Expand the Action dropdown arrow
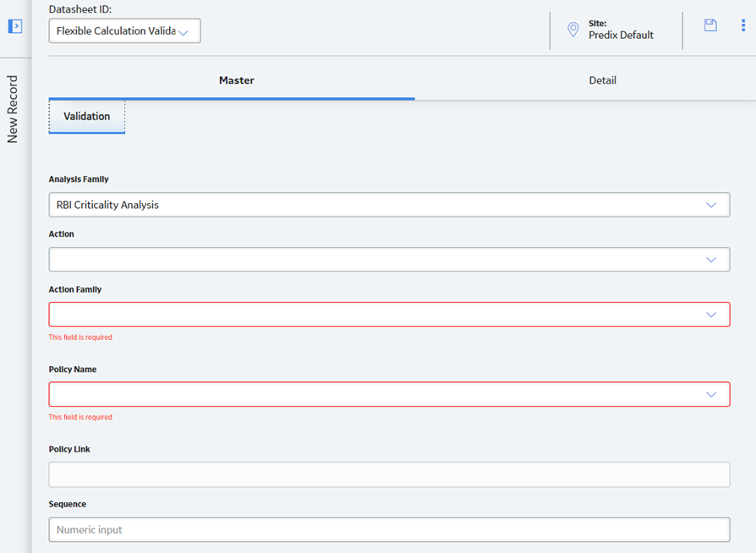756x553 pixels. point(710,260)
